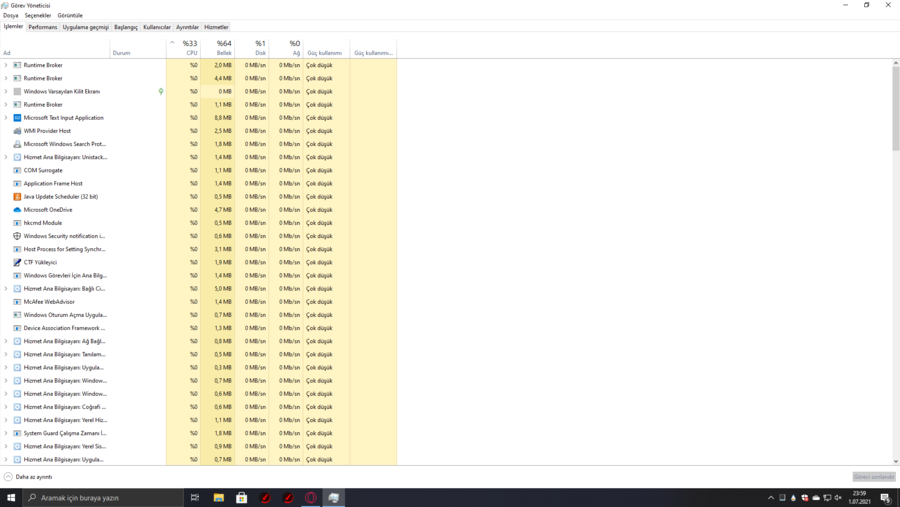Click the green leaf status icon
The height and width of the screenshot is (507, 900).
pyautogui.click(x=161, y=91)
